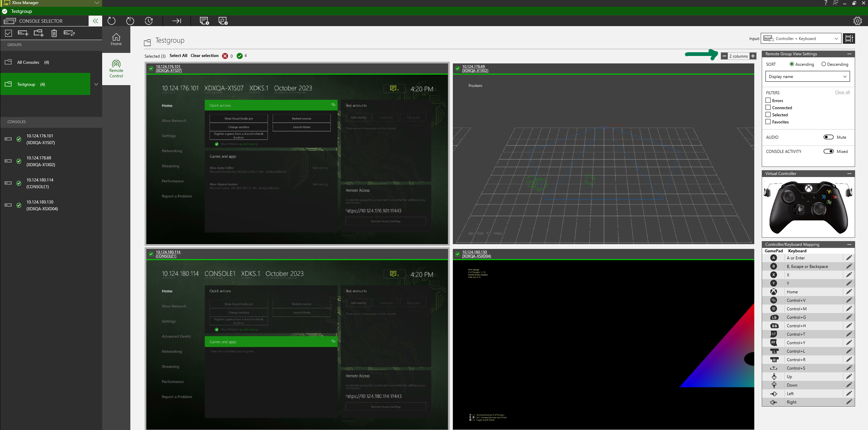Click the clock history toolbar icon

click(149, 21)
